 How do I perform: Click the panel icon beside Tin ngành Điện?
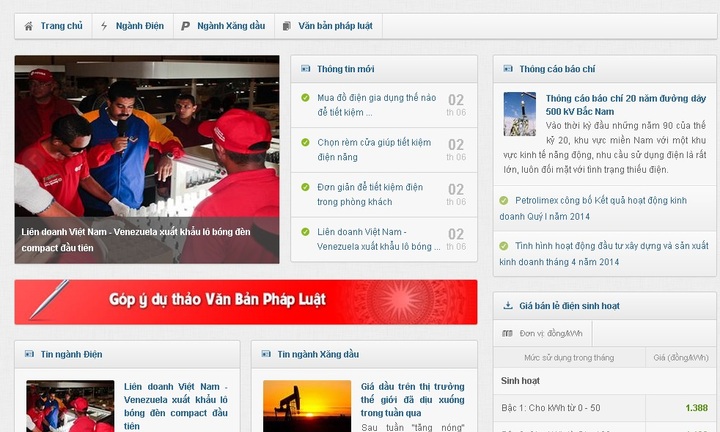tap(29, 354)
